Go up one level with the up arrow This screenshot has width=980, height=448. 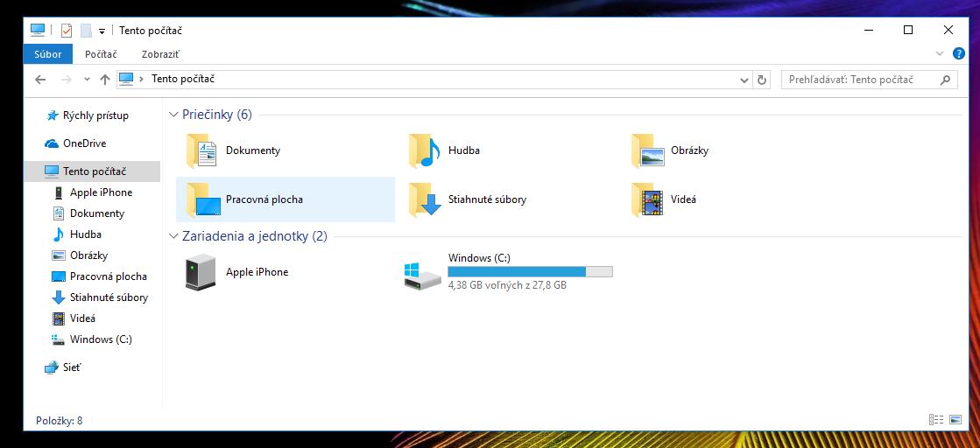click(x=105, y=80)
